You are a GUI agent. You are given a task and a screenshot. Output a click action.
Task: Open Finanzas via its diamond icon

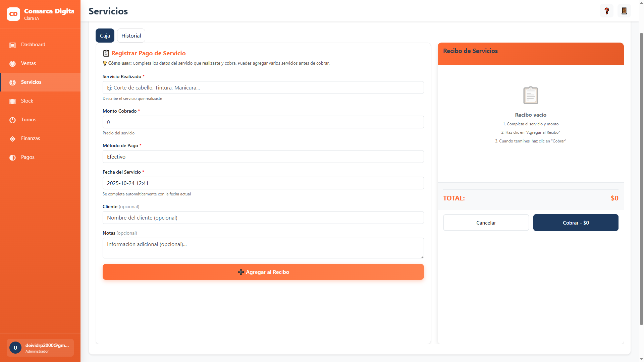point(12,139)
